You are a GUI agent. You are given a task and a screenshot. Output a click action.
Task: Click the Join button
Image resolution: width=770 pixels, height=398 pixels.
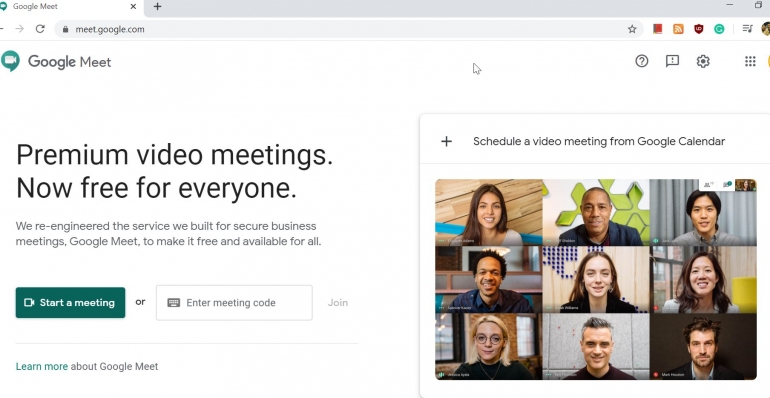pos(338,303)
